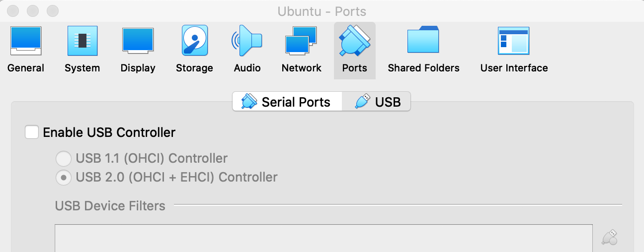Go to Audio settings
The height and width of the screenshot is (252, 644).
(247, 50)
